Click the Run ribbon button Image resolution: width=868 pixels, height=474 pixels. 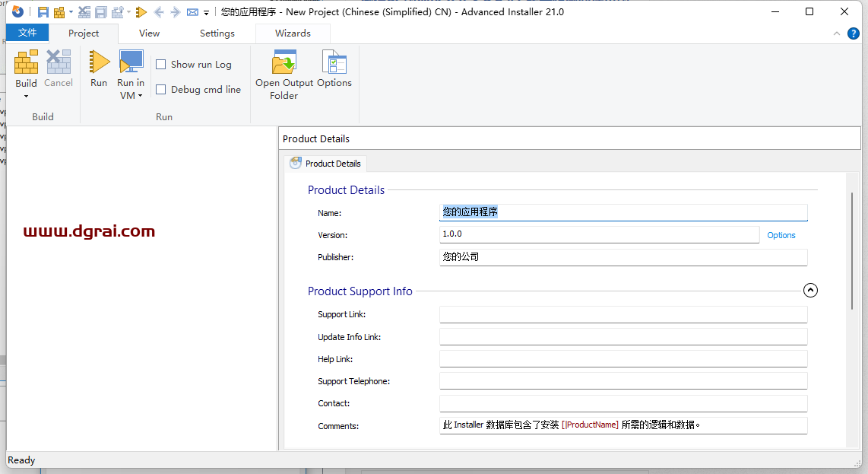click(99, 68)
